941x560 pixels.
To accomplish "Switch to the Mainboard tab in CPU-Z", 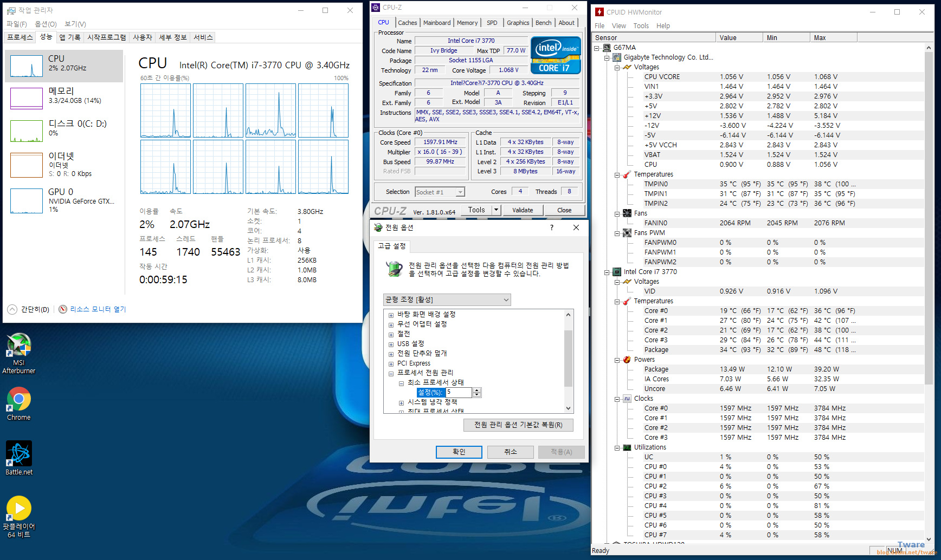I will tap(437, 23).
